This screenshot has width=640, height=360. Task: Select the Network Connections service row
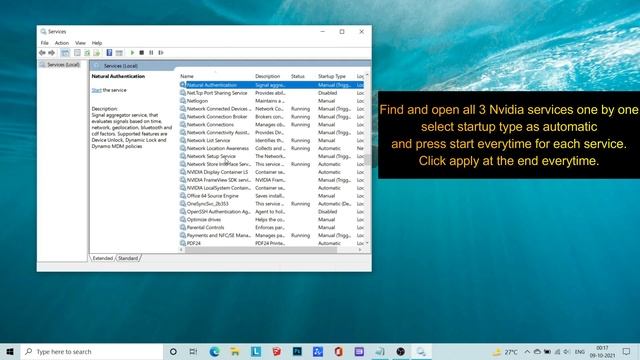(271, 124)
